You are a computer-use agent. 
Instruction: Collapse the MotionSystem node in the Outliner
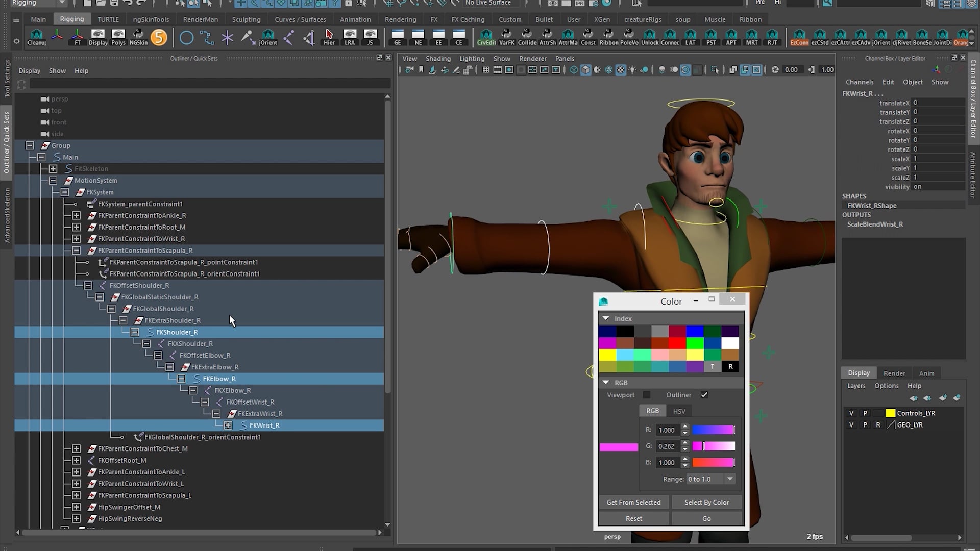pyautogui.click(x=53, y=180)
